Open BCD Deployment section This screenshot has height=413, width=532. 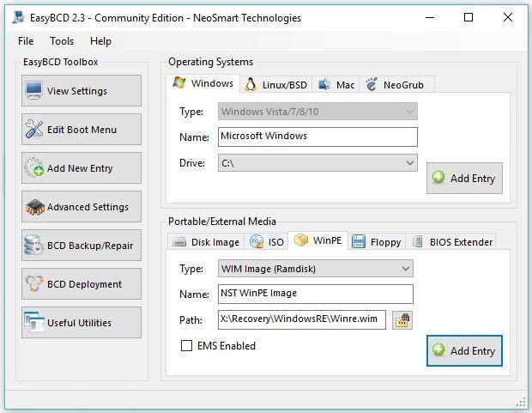[x=82, y=284]
